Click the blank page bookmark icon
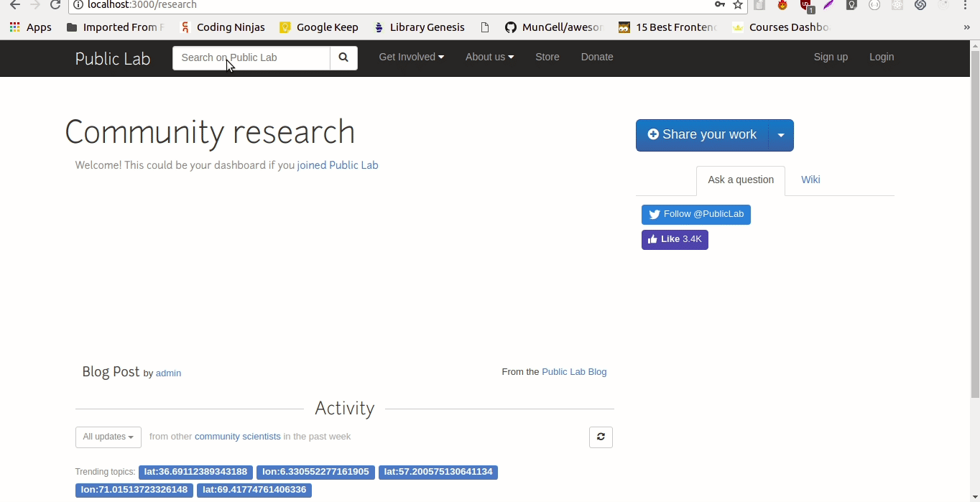Viewport: 980px width, 502px height. point(485,27)
